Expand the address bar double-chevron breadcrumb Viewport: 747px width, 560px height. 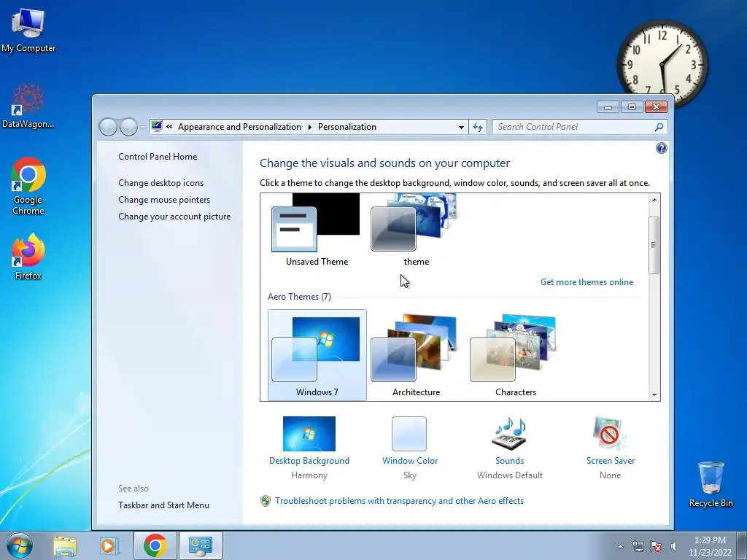click(x=169, y=127)
